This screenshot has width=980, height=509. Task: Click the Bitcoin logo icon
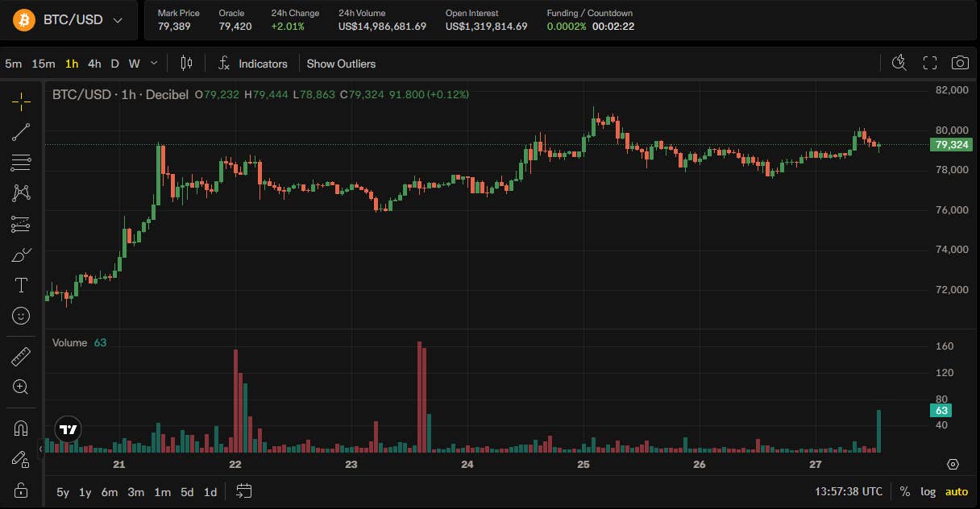coord(24,20)
